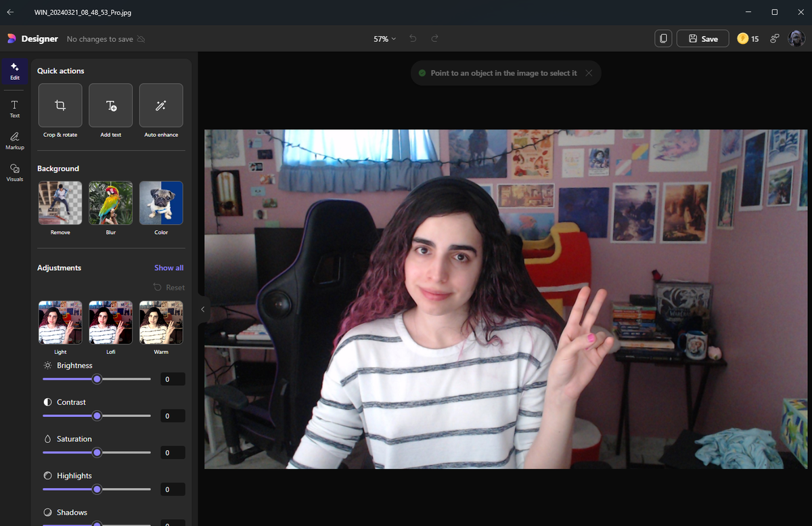Open the mobile device preview icon
Viewport: 812px width, 526px height.
pyautogui.click(x=663, y=39)
